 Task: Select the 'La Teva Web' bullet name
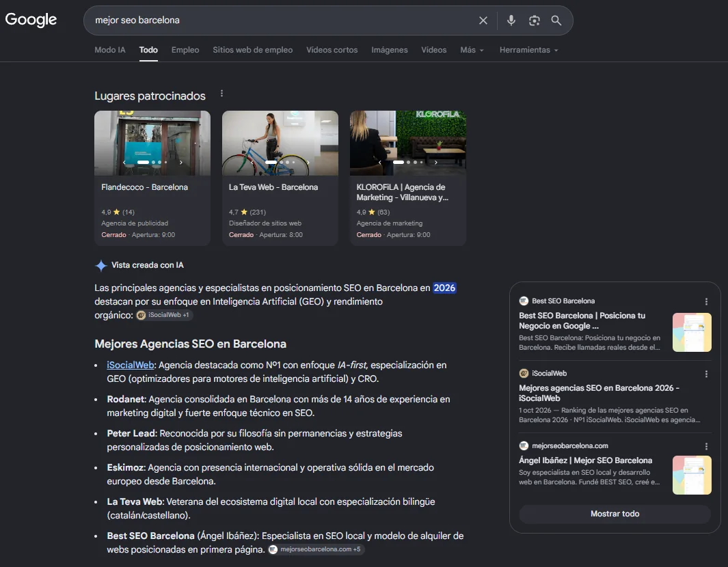(135, 501)
